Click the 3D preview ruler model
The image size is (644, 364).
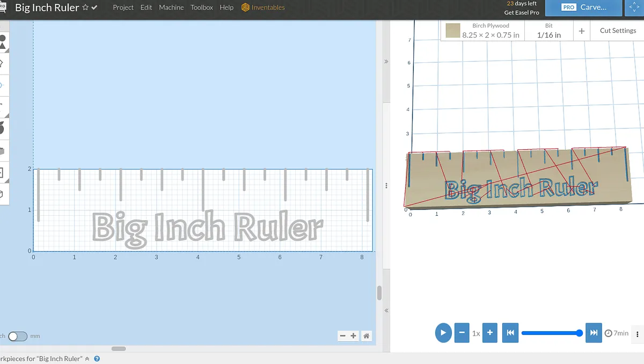(x=518, y=177)
